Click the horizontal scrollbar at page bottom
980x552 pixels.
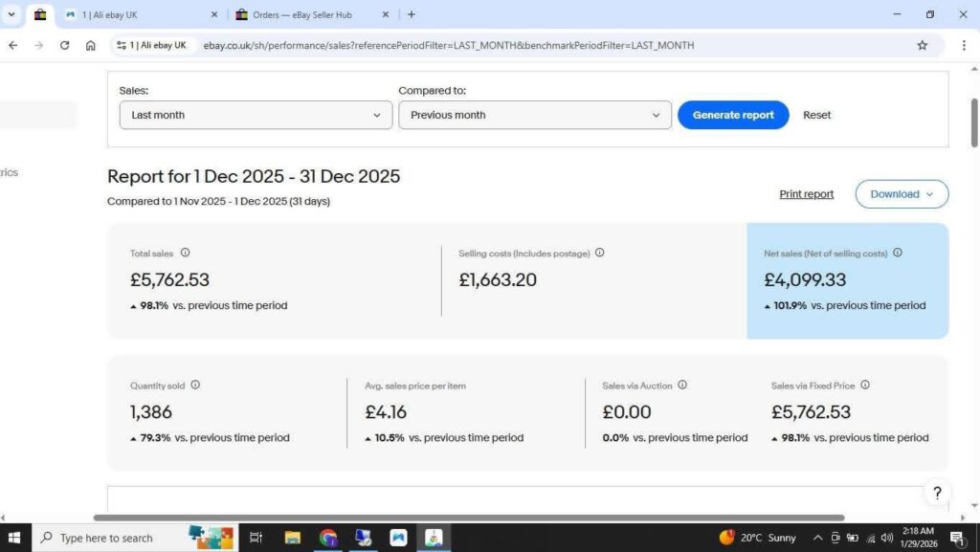[469, 518]
